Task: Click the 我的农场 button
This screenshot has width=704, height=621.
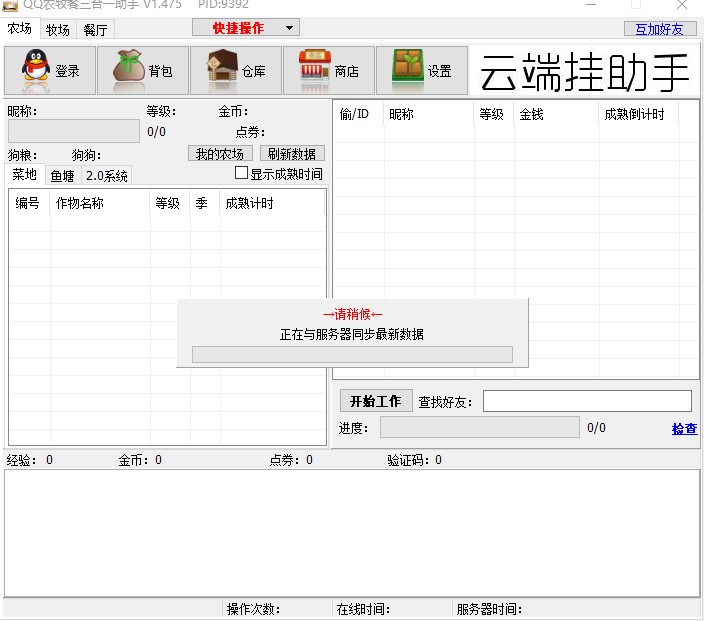Action: [220, 154]
